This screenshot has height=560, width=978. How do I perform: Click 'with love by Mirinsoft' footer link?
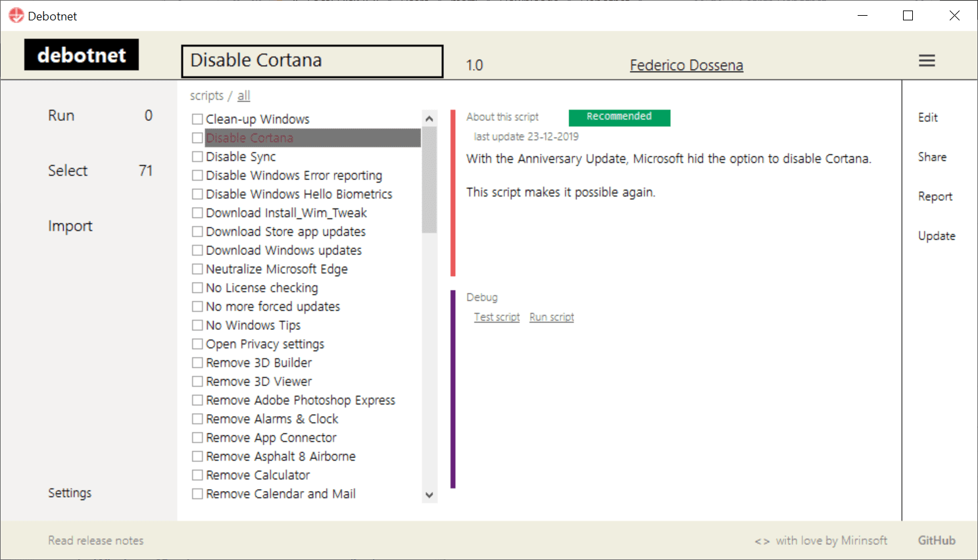click(x=831, y=540)
